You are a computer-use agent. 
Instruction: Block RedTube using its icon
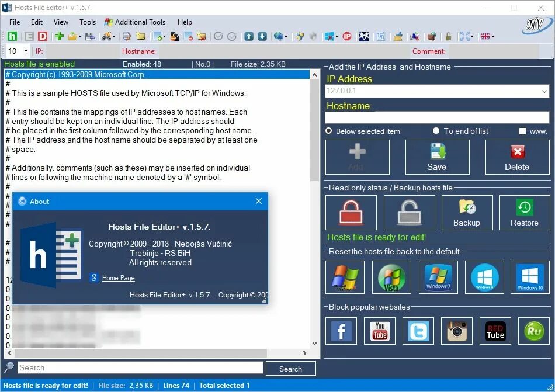coord(495,331)
